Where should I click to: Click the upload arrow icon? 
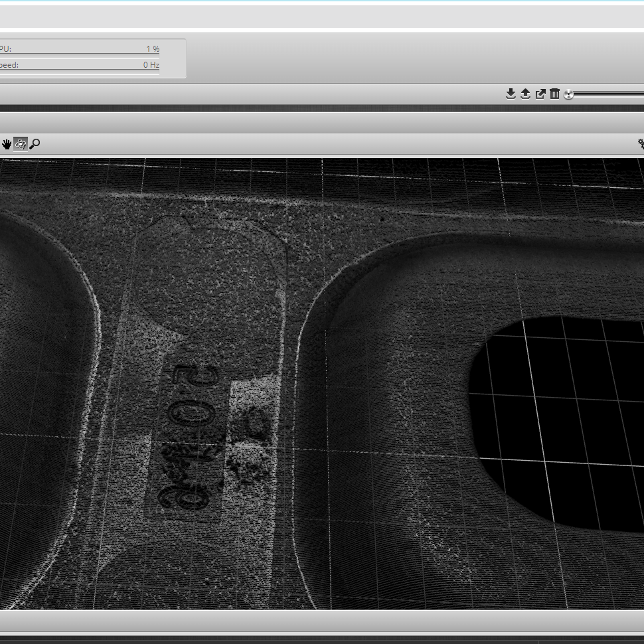coord(525,94)
